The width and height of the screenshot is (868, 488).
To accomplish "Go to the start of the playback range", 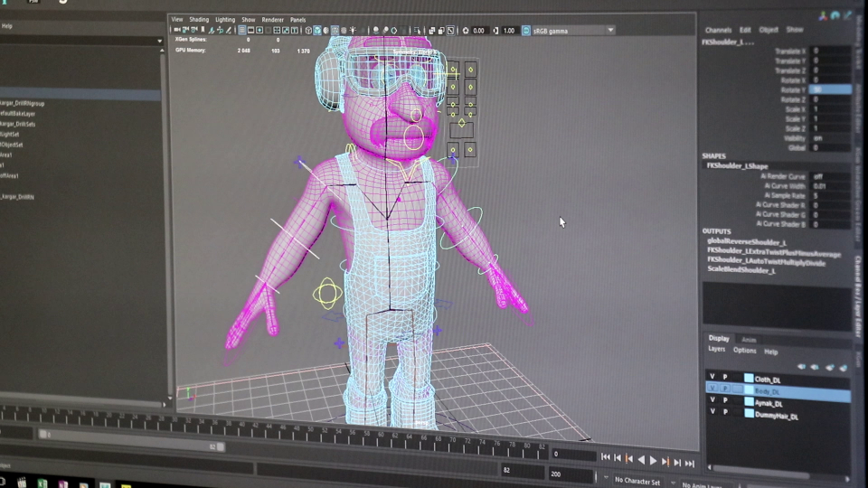I will click(x=605, y=457).
